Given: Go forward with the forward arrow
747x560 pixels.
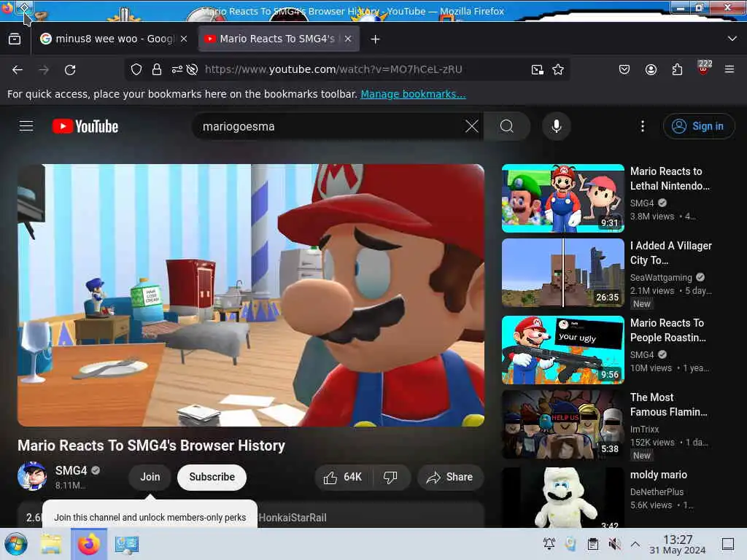Looking at the screenshot, I should [44, 69].
